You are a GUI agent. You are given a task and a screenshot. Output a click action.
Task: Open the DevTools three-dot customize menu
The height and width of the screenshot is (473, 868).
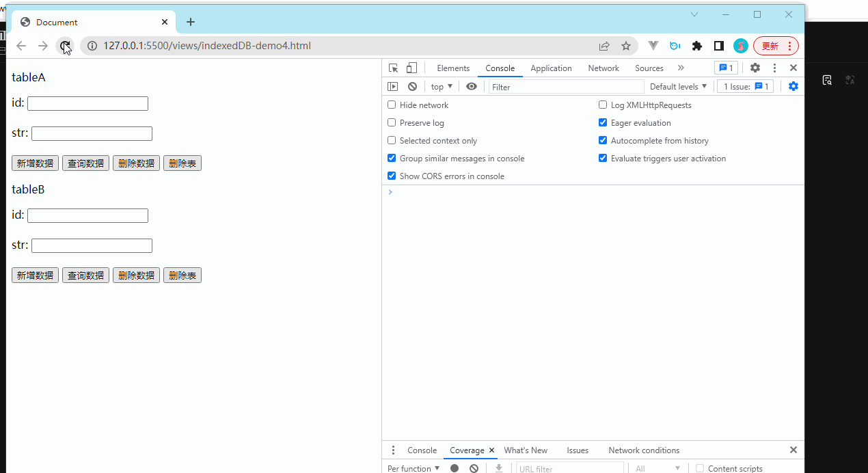[x=774, y=68]
